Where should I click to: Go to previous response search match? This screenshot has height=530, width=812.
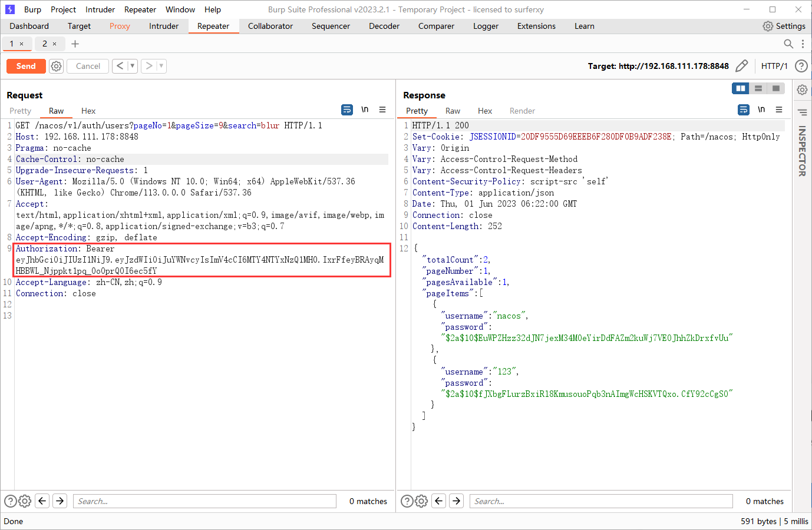point(439,501)
